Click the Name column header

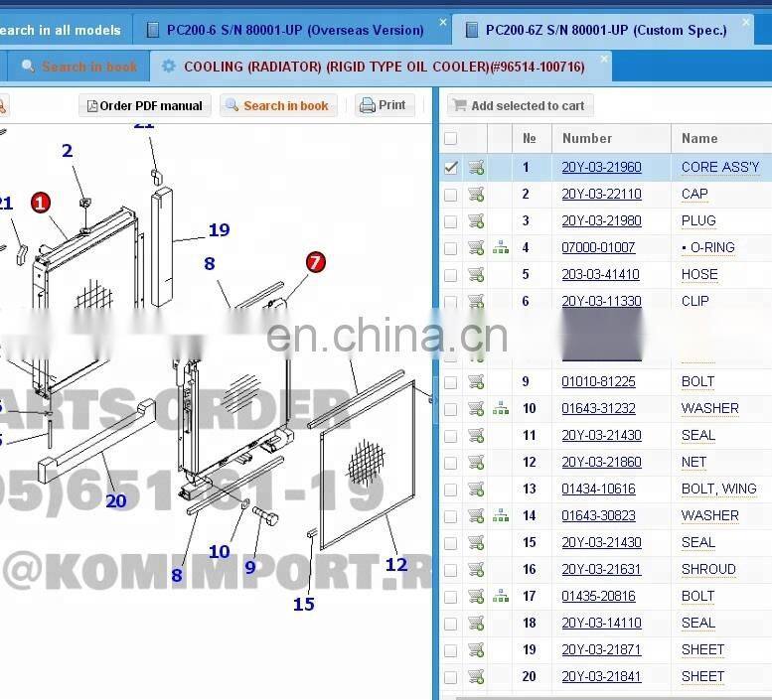click(x=721, y=139)
